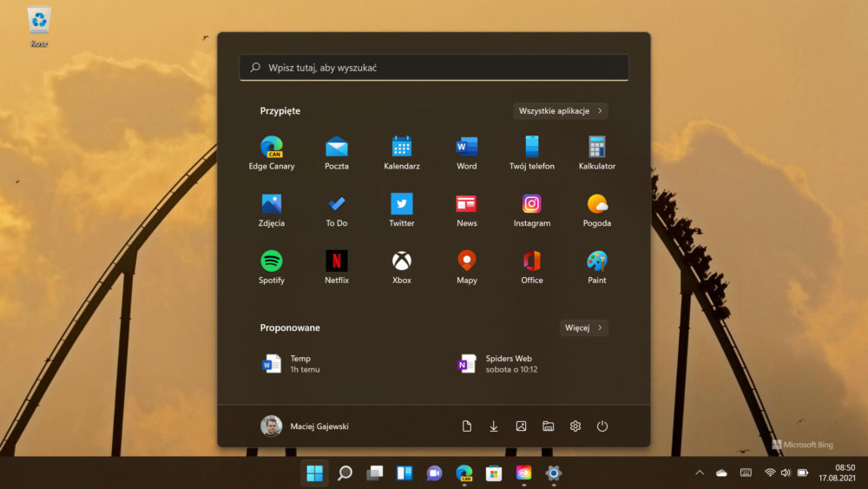
Task: Launch the Poczta mail app
Action: coord(337,153)
